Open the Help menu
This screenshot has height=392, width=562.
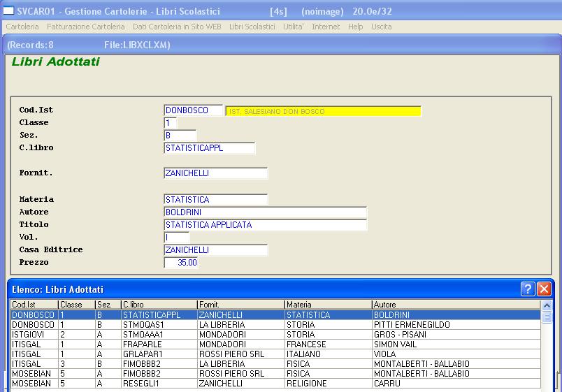356,27
